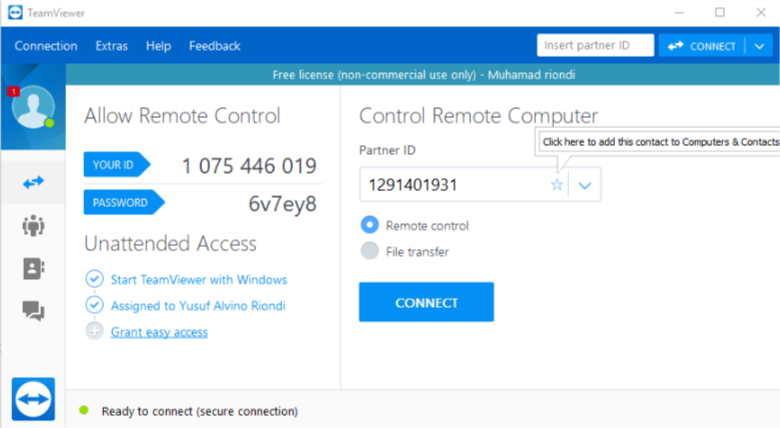The height and width of the screenshot is (428, 780).
Task: Click the PASSWORD blue label
Action: pos(124,203)
